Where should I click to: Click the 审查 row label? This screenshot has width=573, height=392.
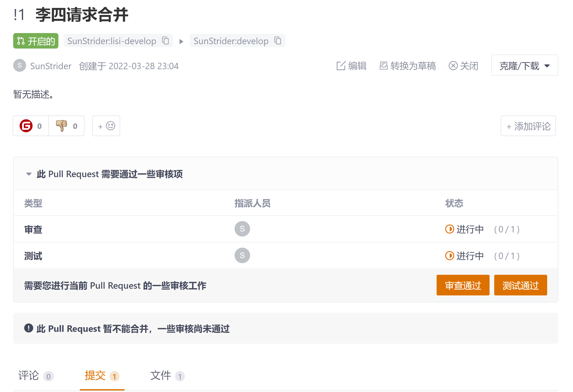[x=33, y=229]
